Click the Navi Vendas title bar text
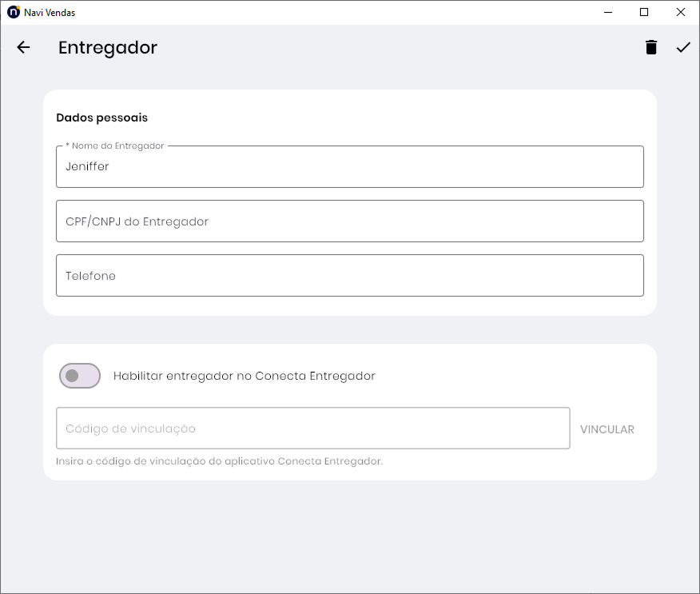700x594 pixels. [50, 12]
